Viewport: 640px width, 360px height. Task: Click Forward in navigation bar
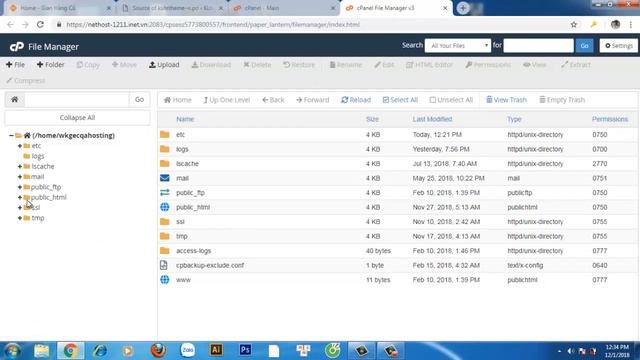point(313,100)
